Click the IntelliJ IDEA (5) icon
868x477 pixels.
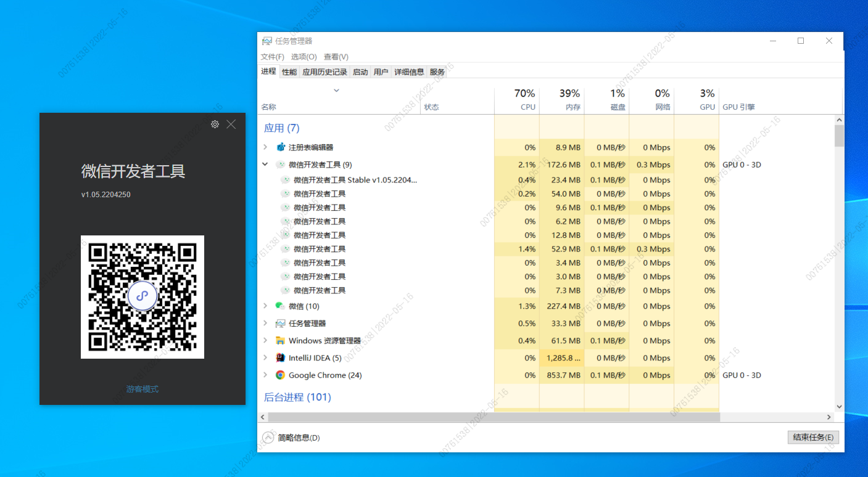[x=280, y=358]
